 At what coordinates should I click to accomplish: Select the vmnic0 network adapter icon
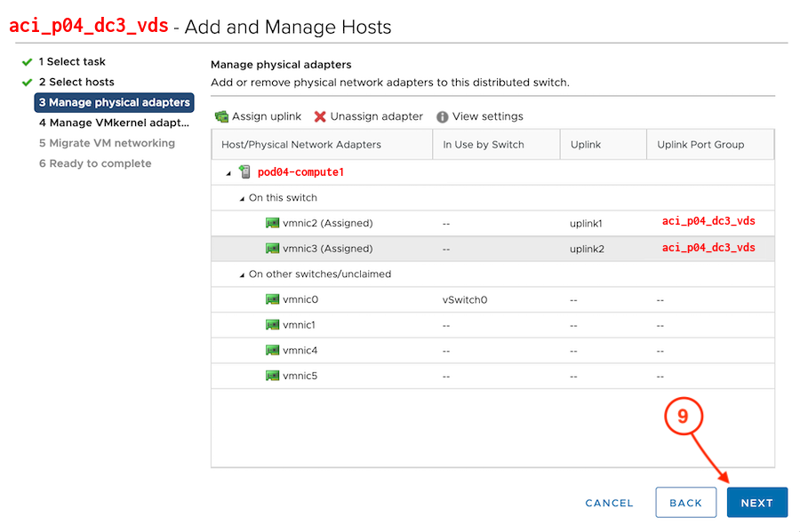[x=272, y=300]
